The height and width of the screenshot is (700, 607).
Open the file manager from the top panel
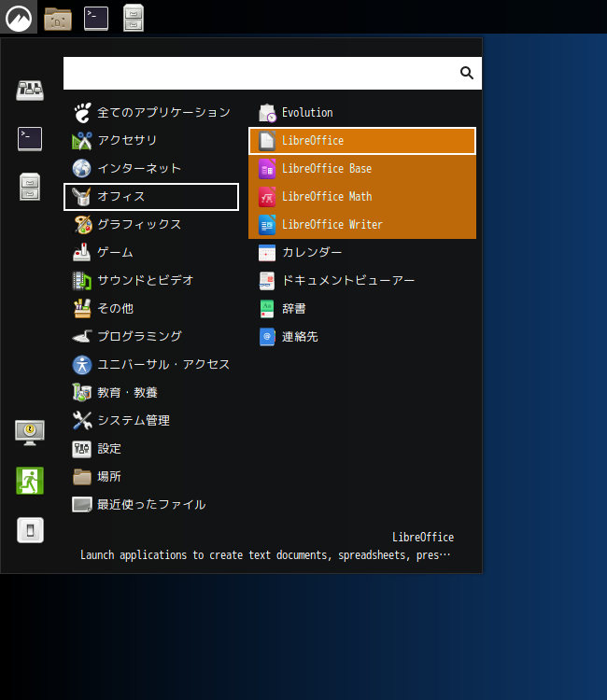click(x=58, y=19)
